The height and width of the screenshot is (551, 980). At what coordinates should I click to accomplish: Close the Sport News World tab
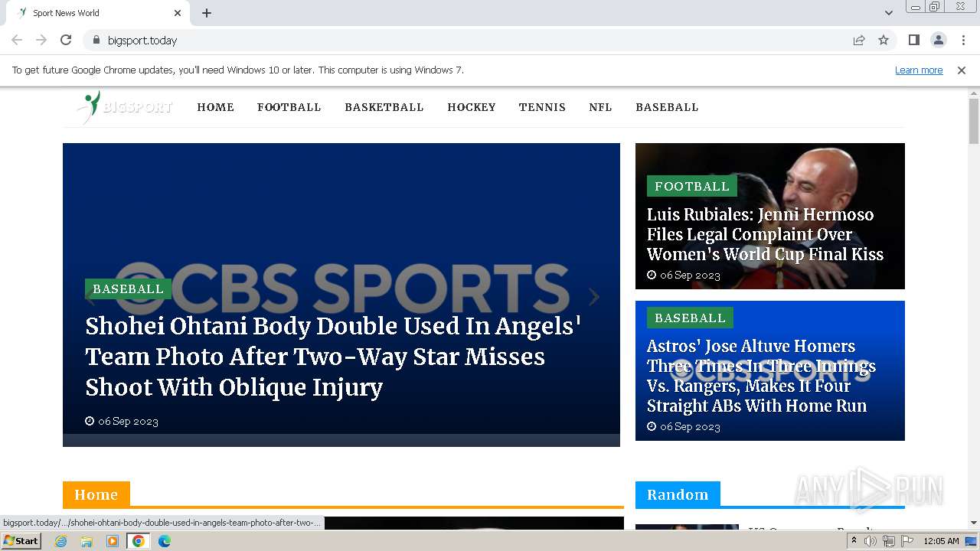178,13
